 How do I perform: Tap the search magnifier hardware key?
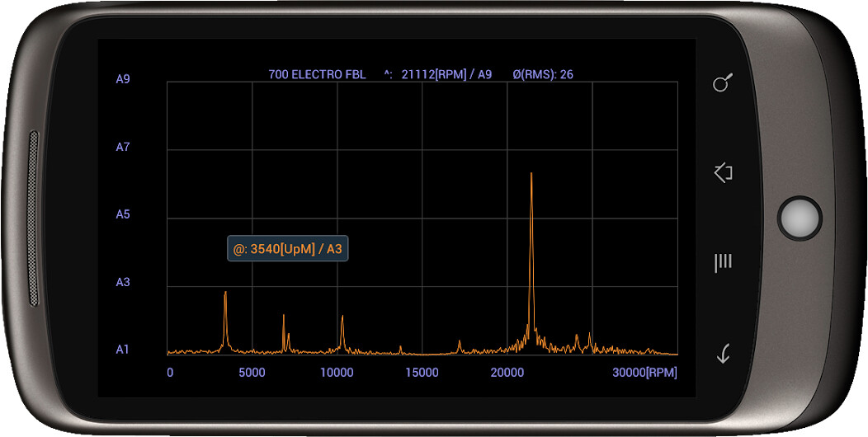pos(723,83)
